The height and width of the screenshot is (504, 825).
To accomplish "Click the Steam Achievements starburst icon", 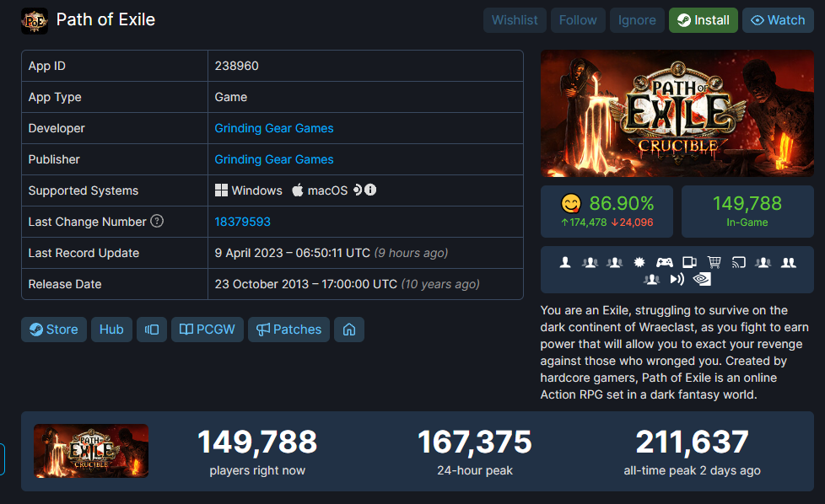I will pyautogui.click(x=639, y=262).
